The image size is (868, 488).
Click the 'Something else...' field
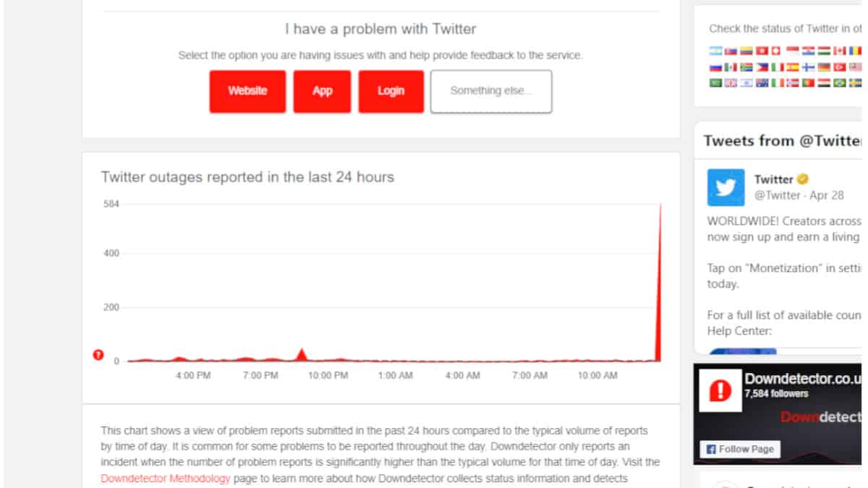491,91
